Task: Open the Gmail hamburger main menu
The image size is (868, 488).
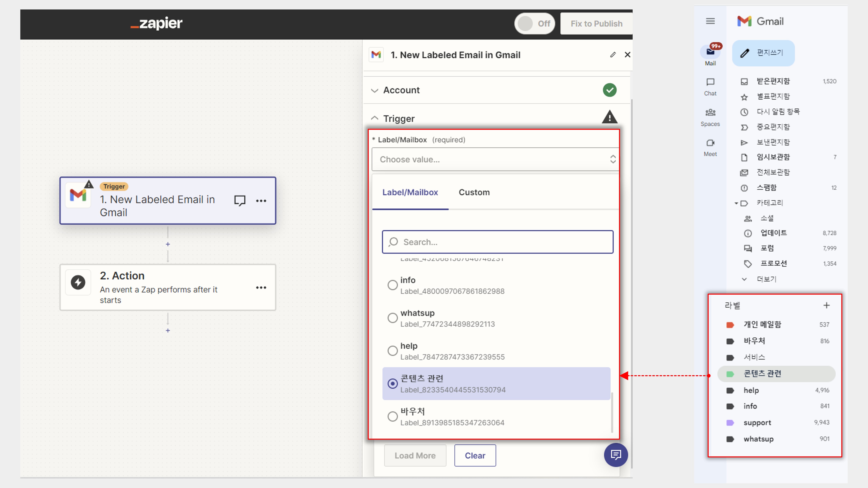Action: pos(710,21)
